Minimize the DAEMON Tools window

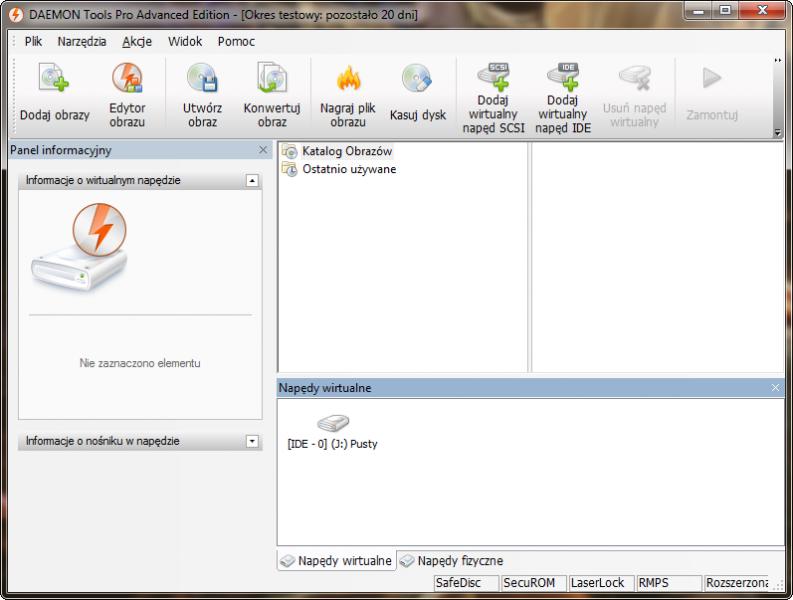(698, 11)
